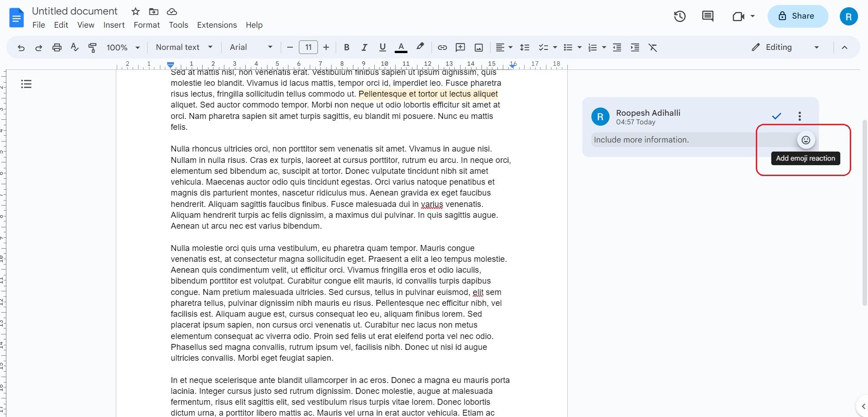The width and height of the screenshot is (868, 417).
Task: Resolve the comment with the checkmark
Action: point(776,116)
